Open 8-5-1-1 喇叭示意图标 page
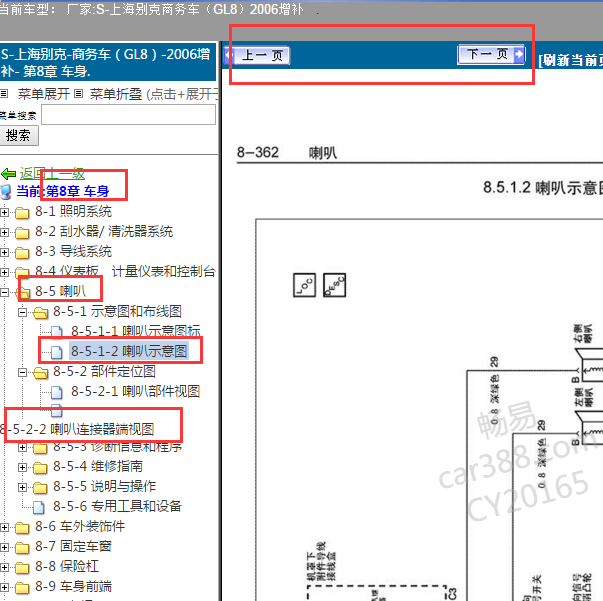This screenshot has height=601, width=603. [136, 331]
